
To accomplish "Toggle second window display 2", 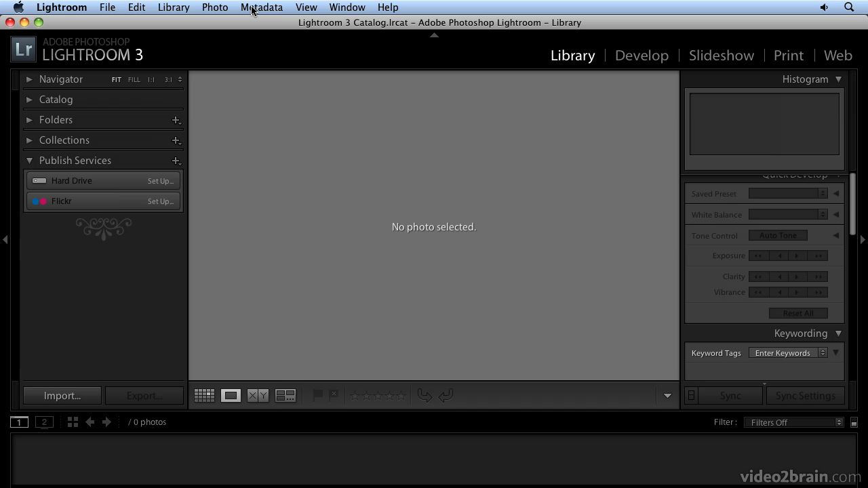I will pyautogui.click(x=44, y=422).
